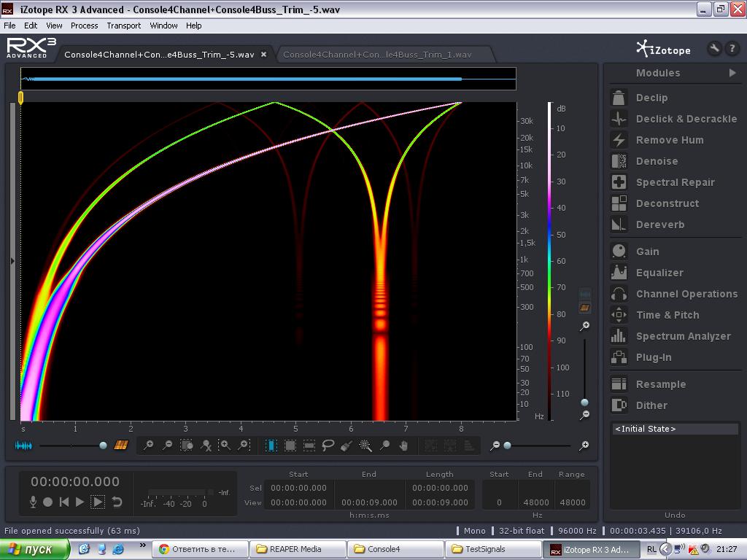Switch to the Console4Buss_Trim_1.wav tab
This screenshot has height=560, width=747.
[376, 55]
